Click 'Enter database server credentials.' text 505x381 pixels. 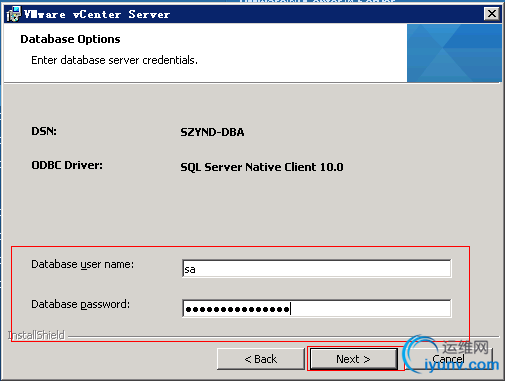(x=114, y=60)
